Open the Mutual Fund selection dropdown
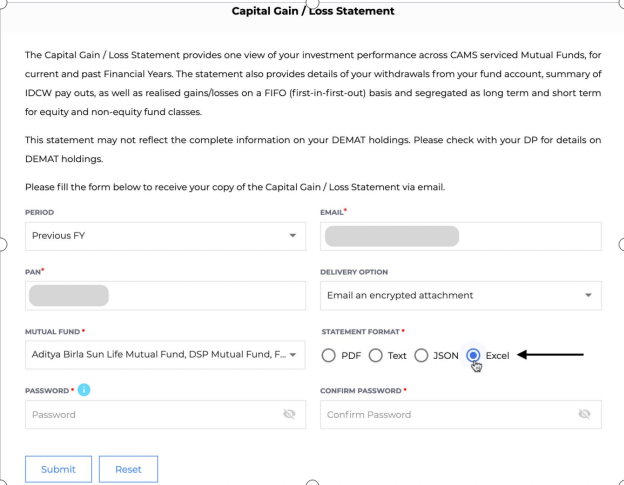The width and height of the screenshot is (624, 485). 166,355
